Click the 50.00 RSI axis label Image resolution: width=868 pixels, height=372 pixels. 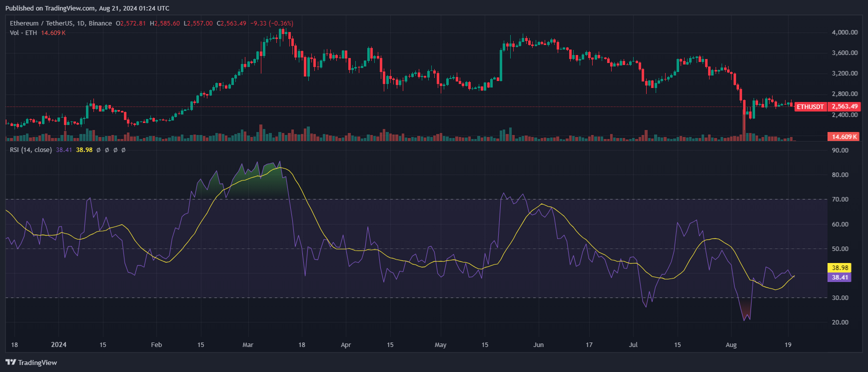tap(840, 249)
